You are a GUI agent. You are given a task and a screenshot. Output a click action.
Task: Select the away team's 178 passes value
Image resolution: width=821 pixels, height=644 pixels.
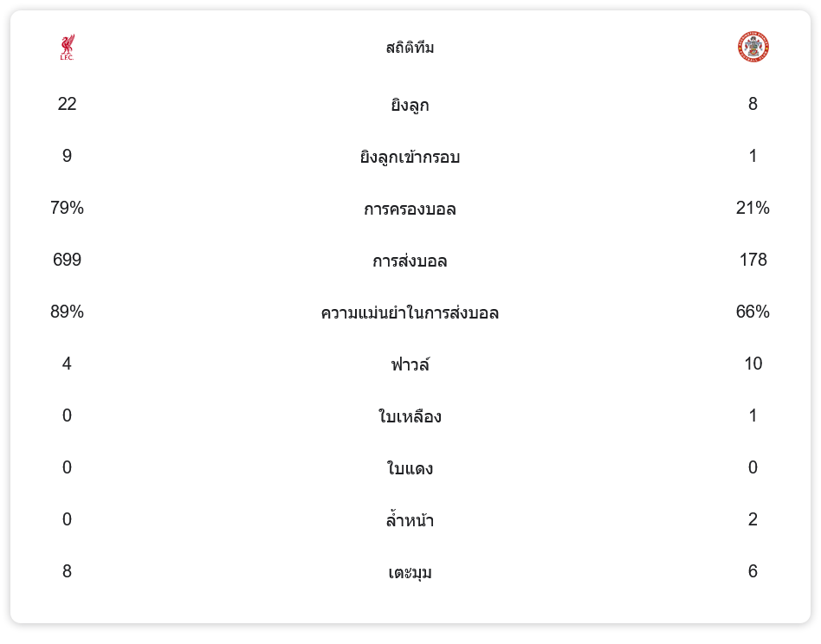[753, 260]
